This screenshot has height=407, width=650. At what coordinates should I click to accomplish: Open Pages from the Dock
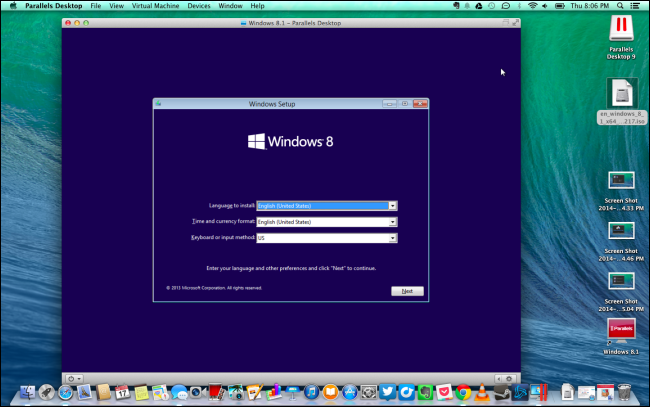(x=255, y=392)
